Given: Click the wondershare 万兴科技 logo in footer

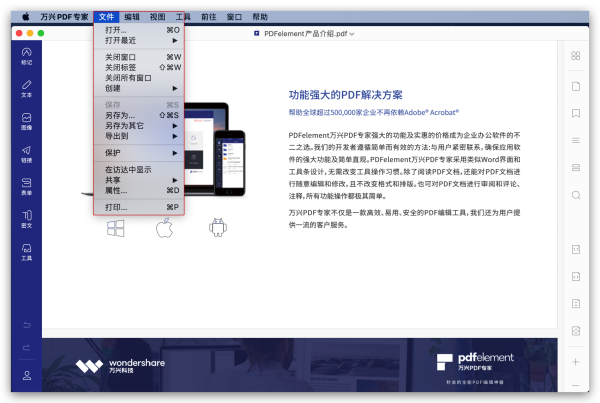Looking at the screenshot, I should coord(120,365).
